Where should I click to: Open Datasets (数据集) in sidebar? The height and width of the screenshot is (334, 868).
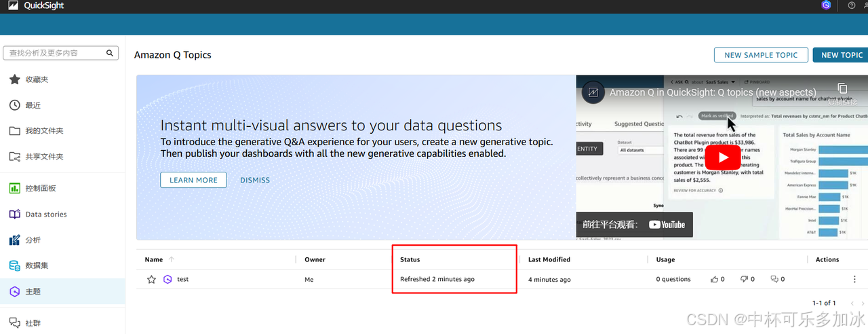(37, 265)
